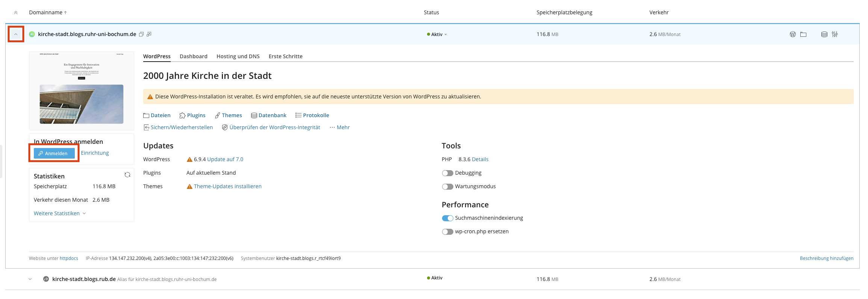
Task: Open the Erste Schritte tab
Action: click(286, 56)
